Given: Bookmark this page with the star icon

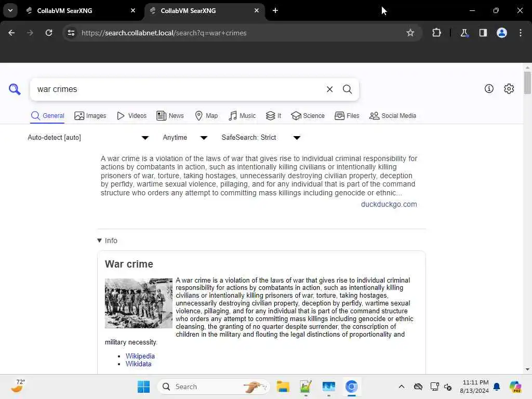Looking at the screenshot, I should pyautogui.click(x=410, y=33).
